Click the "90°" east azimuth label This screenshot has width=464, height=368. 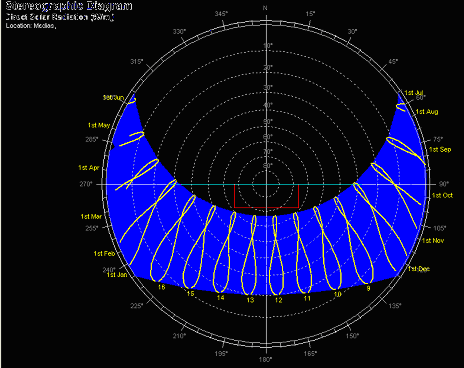point(444,184)
